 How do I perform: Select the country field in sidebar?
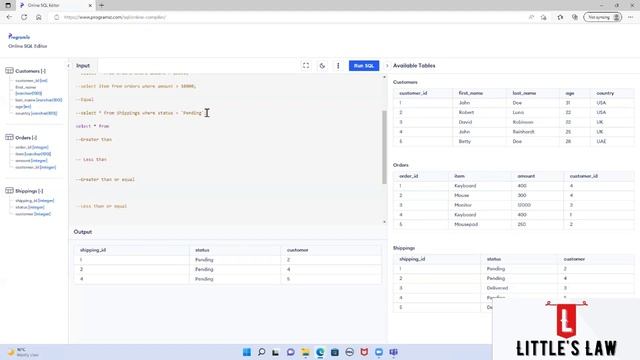(36, 113)
